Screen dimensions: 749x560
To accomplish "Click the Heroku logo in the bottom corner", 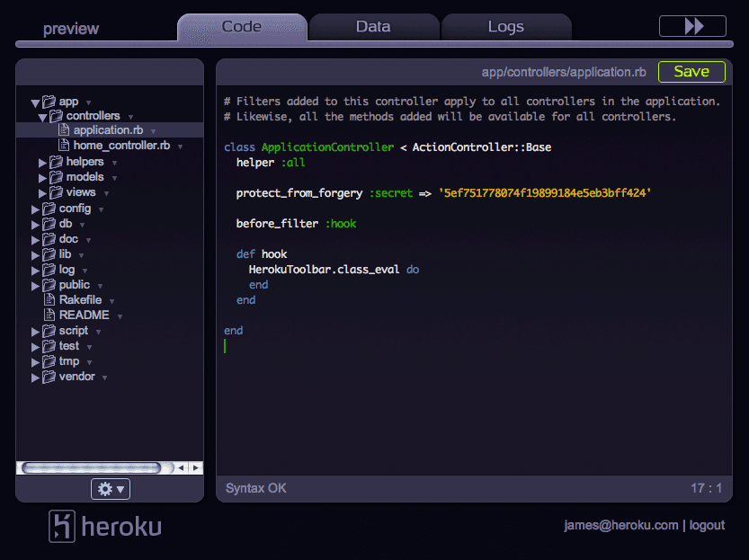I will [x=61, y=526].
